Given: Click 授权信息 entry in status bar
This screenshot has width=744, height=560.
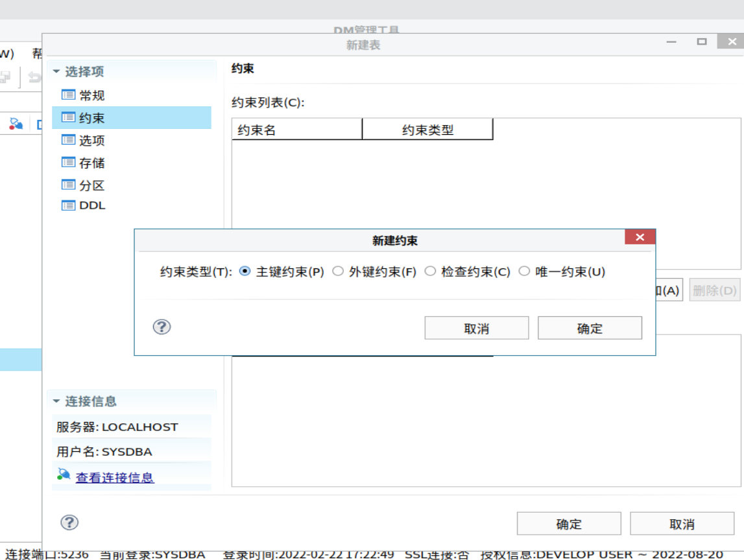Looking at the screenshot, I should point(602,554).
